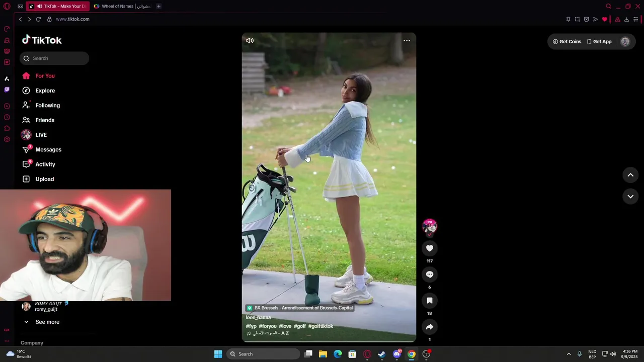This screenshot has width=644, height=362.
Task: Open the profile avatar menu top right
Action: [625, 42]
